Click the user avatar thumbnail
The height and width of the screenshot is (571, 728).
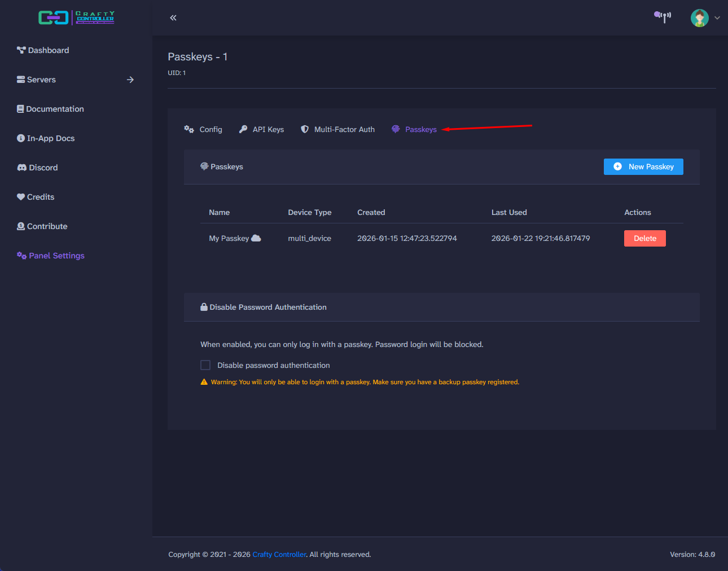click(699, 17)
